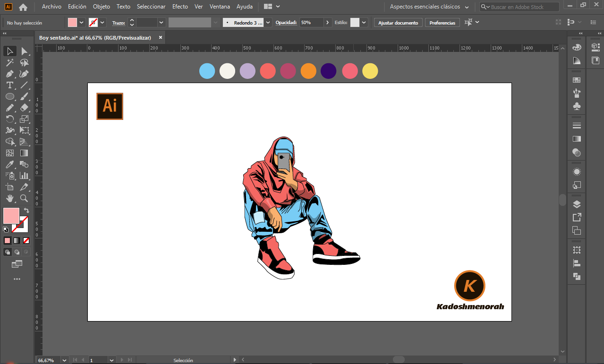The width and height of the screenshot is (604, 364).
Task: Set paint mode to None
Action: (x=26, y=241)
